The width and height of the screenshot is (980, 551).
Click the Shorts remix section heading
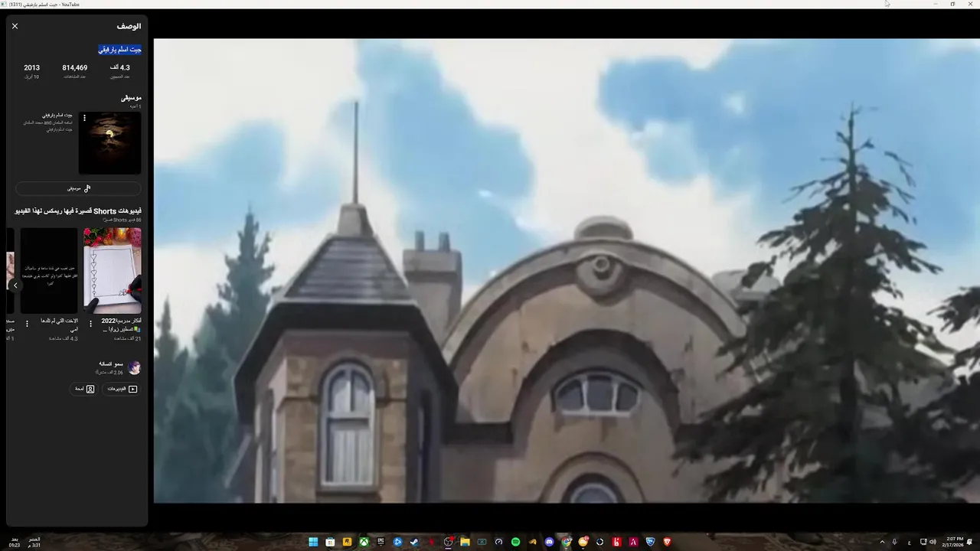79,210
